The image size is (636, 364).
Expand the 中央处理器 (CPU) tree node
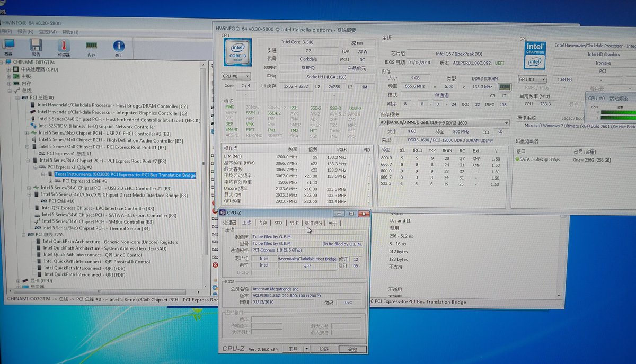coord(10,69)
